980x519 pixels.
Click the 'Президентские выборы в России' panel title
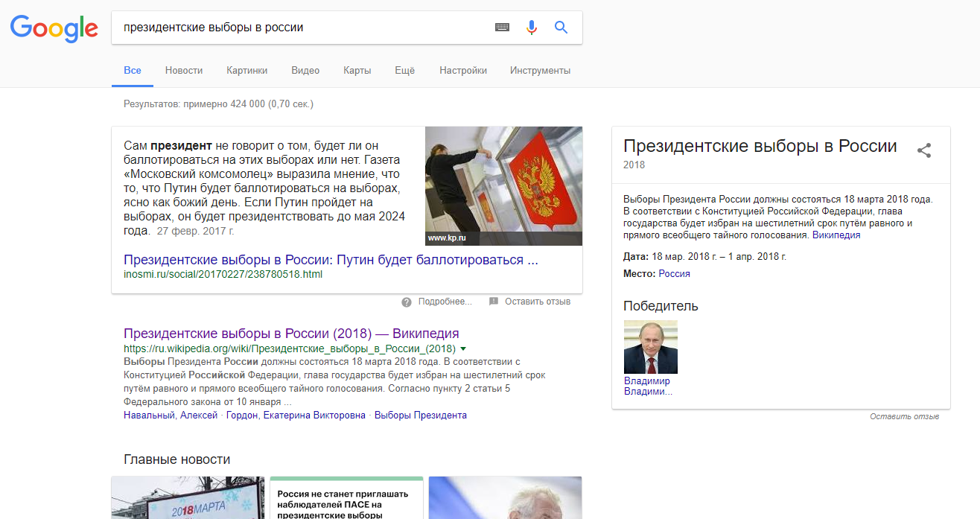pyautogui.click(x=760, y=146)
